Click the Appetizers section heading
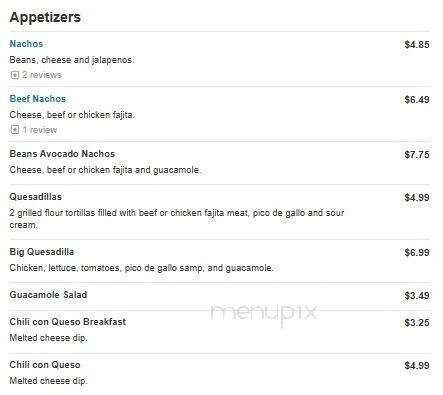Image resolution: width=443 pixels, height=395 pixels. tap(45, 17)
